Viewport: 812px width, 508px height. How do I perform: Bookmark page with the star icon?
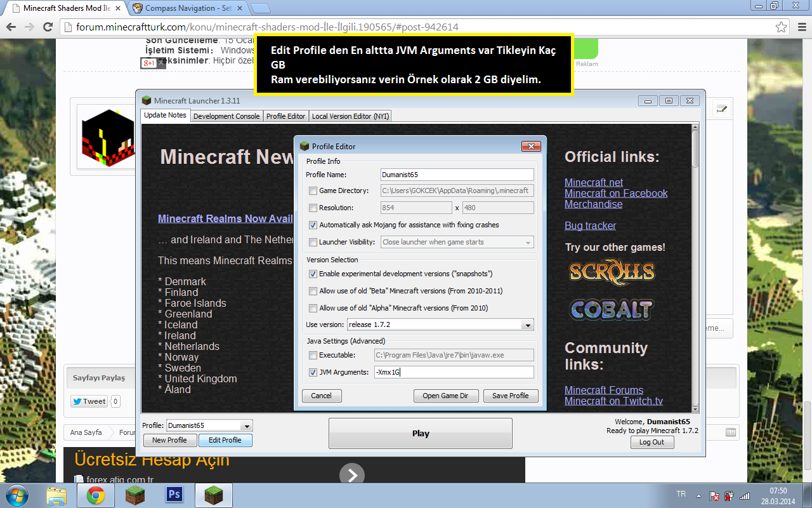tap(782, 27)
